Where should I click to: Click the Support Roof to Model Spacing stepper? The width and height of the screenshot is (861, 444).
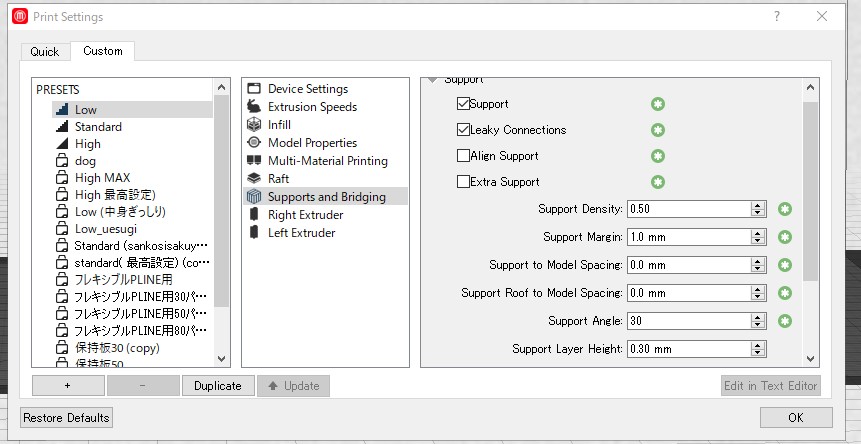[x=758, y=293]
